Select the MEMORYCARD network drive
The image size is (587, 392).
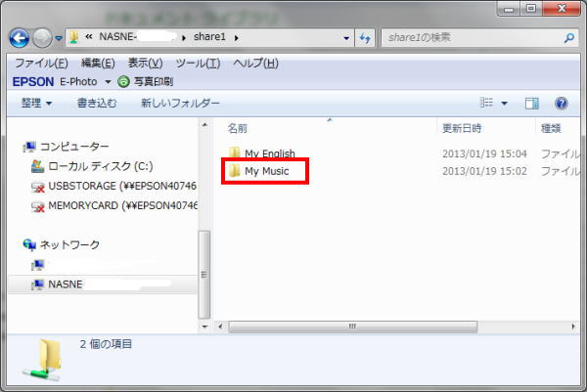[x=122, y=205]
